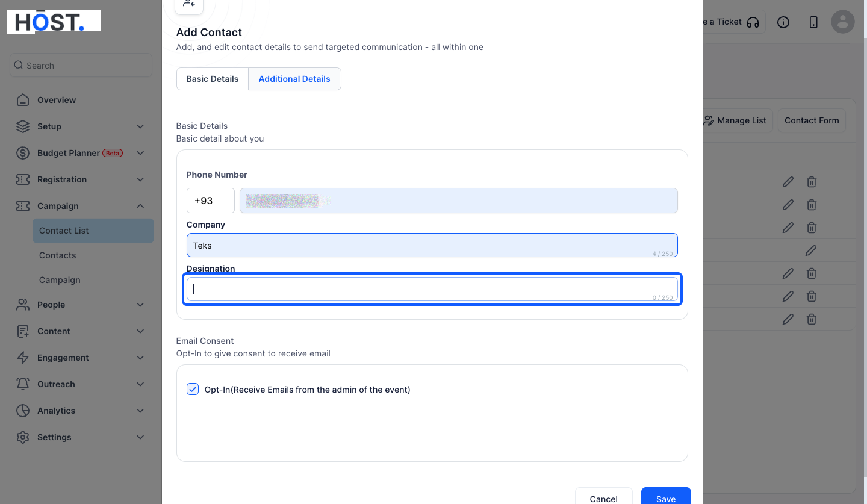Screen dimensions: 867x504
Task: Expand the Registration chevron
Action: coord(140,179)
